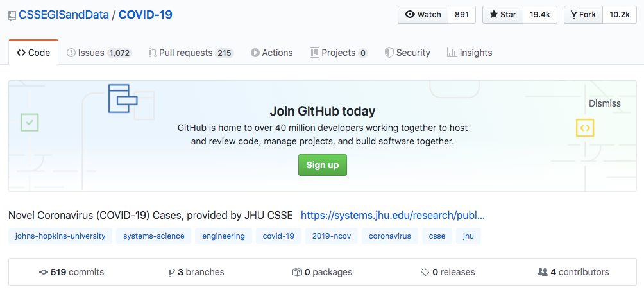
Task: Fork the COVID-19 repository
Action: click(583, 15)
